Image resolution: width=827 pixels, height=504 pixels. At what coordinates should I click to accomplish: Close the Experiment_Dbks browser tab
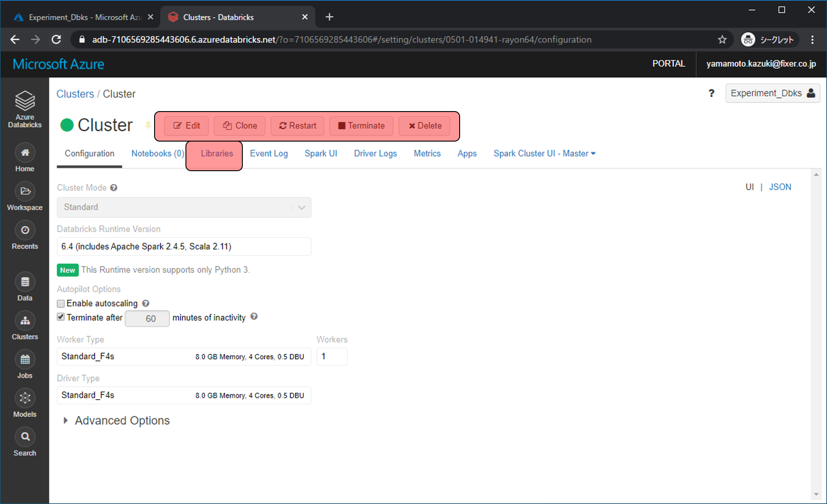[151, 17]
